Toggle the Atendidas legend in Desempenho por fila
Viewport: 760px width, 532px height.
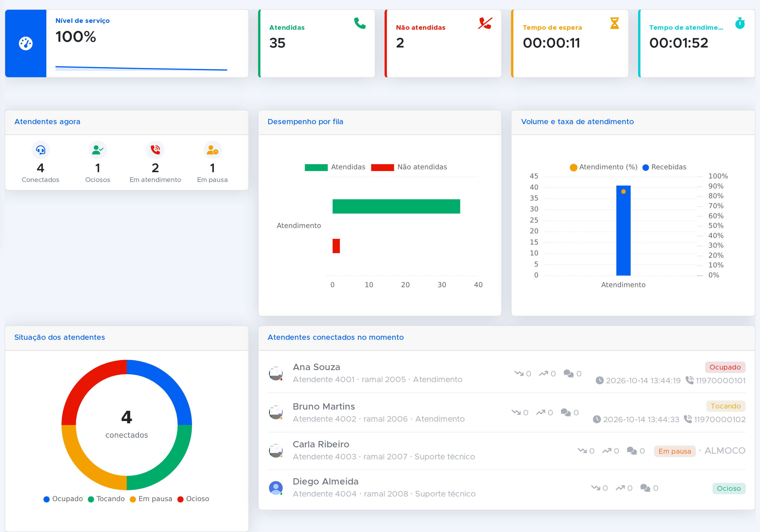point(335,167)
